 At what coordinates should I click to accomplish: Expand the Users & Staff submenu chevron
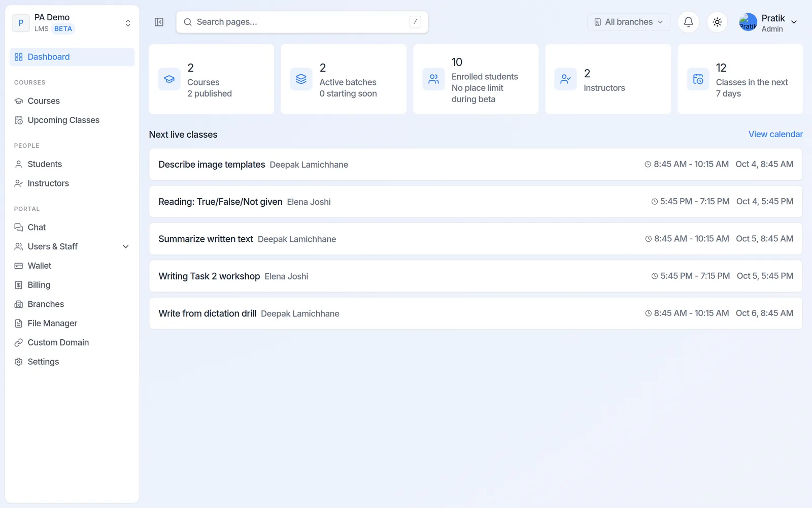pos(126,246)
